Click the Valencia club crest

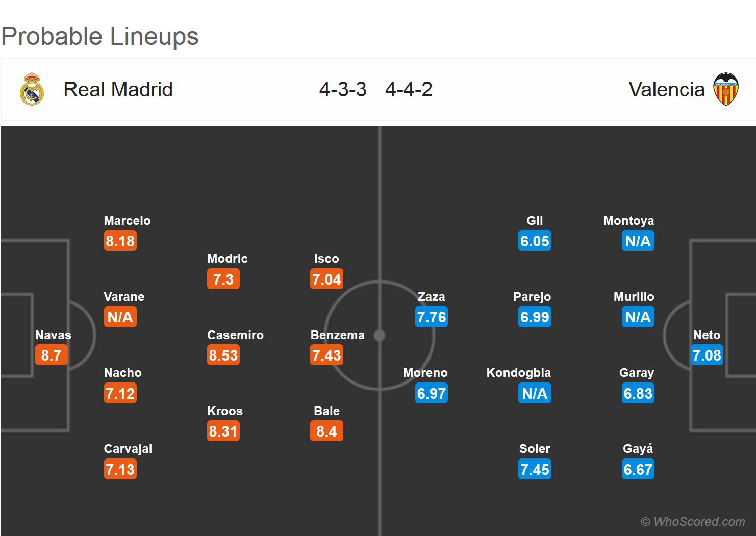point(725,89)
